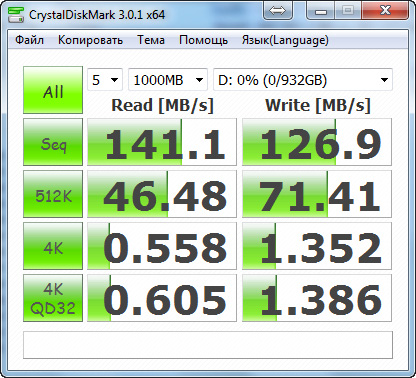Click the Seq write result 126.9
This screenshot has height=378, width=416.
point(317,142)
